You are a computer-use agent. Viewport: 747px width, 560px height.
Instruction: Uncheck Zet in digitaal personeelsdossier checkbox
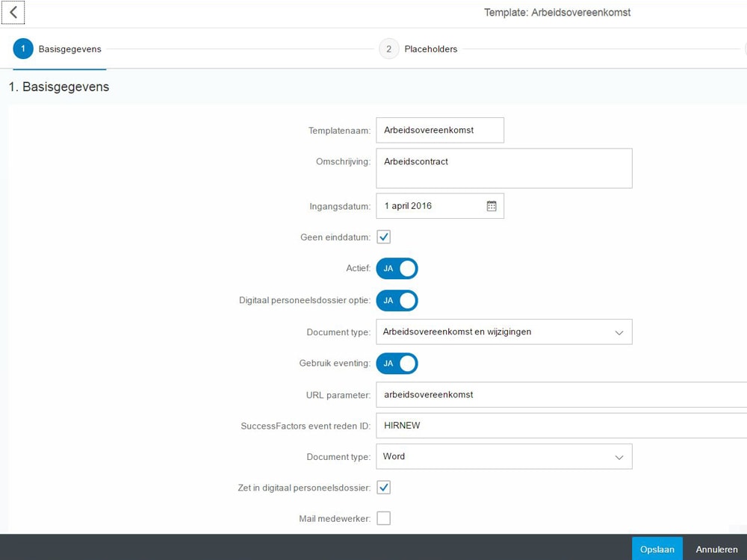[383, 488]
